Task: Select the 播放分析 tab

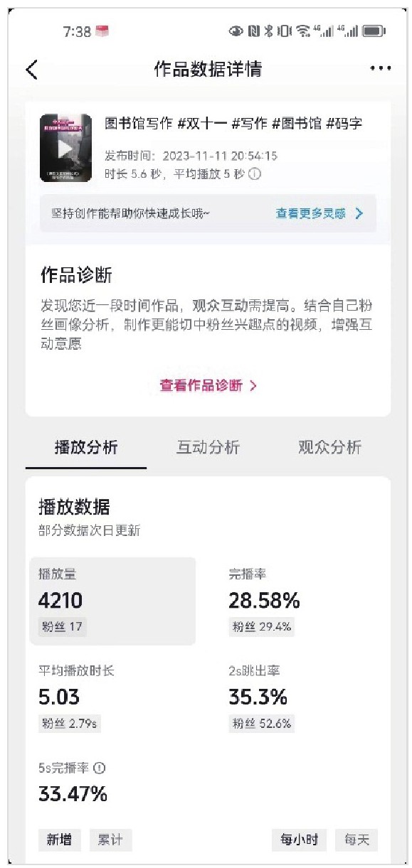Action: click(x=86, y=447)
